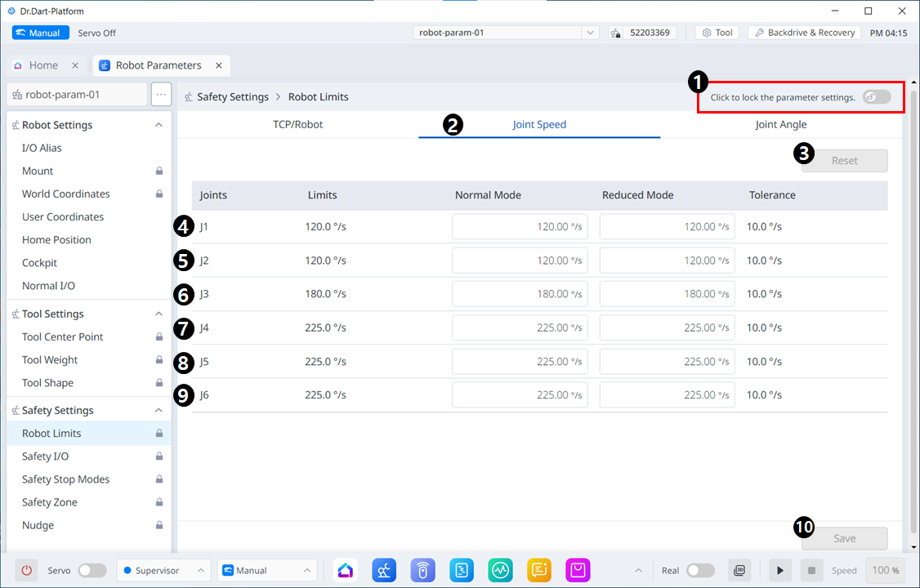Open the yellow message log dock icon

pyautogui.click(x=539, y=570)
